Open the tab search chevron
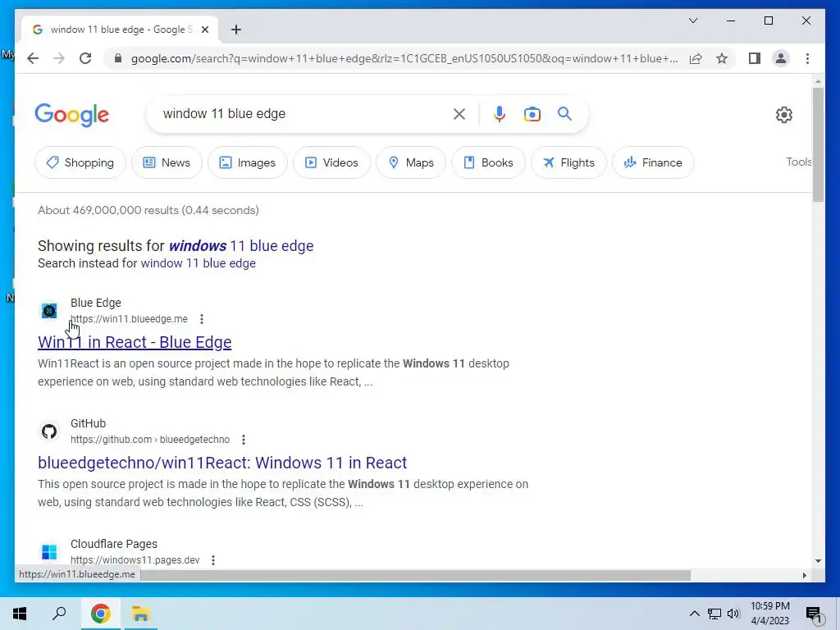Viewport: 840px width, 630px height. [x=692, y=21]
